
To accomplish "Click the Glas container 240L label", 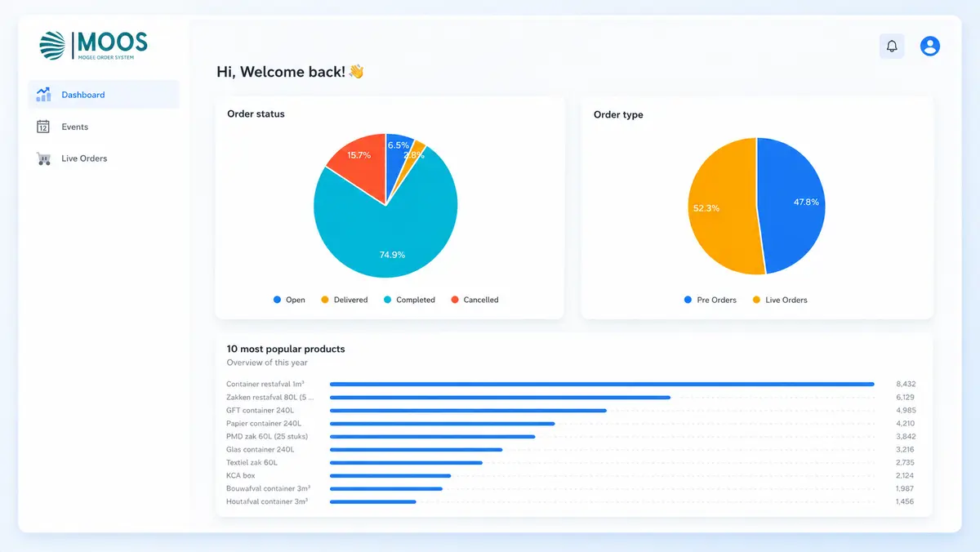I will (x=261, y=449).
